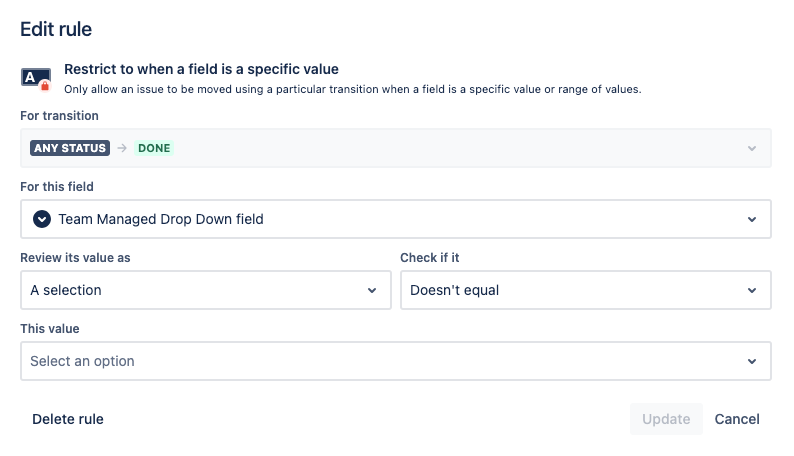Click the Restrict to when a field heading
The height and width of the screenshot is (456, 794).
point(201,69)
